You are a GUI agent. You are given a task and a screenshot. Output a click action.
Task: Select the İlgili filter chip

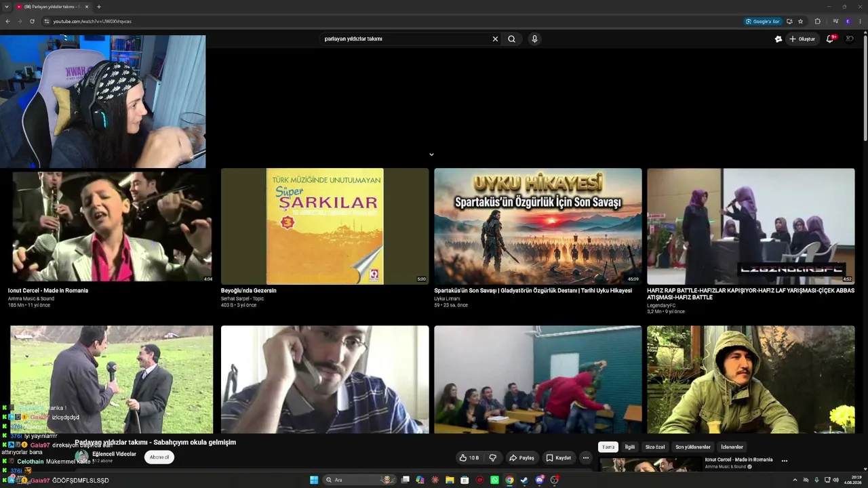tap(630, 447)
